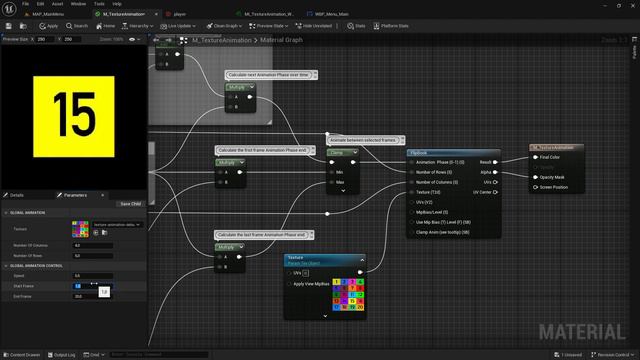Click the Material Graph breadcrumb link
This screenshot has width=640, height=360.
tap(281, 40)
